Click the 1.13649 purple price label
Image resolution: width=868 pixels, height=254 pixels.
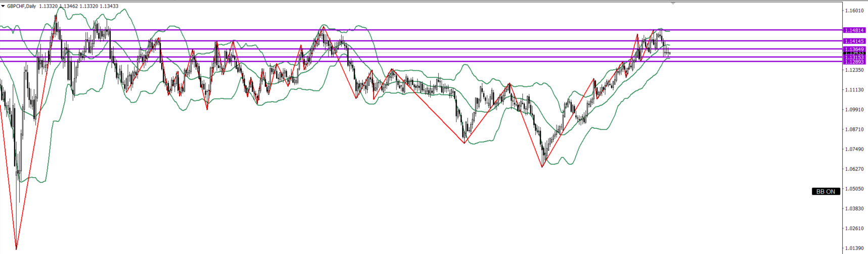[x=854, y=49]
